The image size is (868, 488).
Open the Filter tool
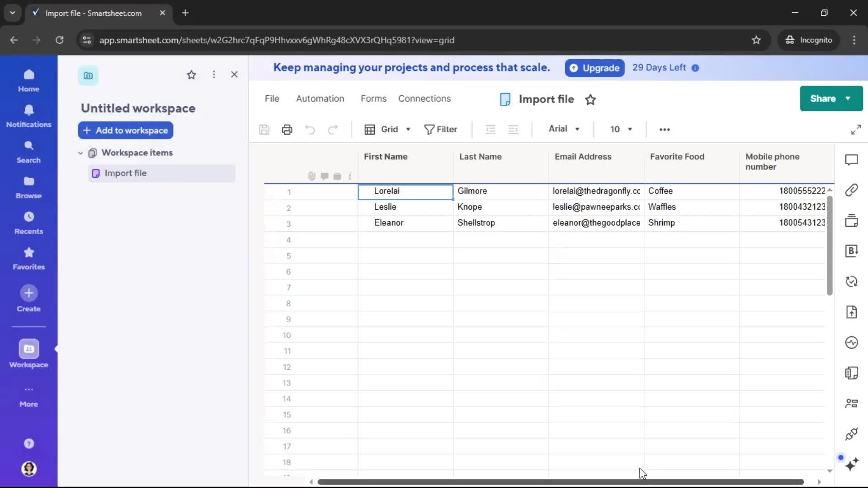click(x=441, y=129)
